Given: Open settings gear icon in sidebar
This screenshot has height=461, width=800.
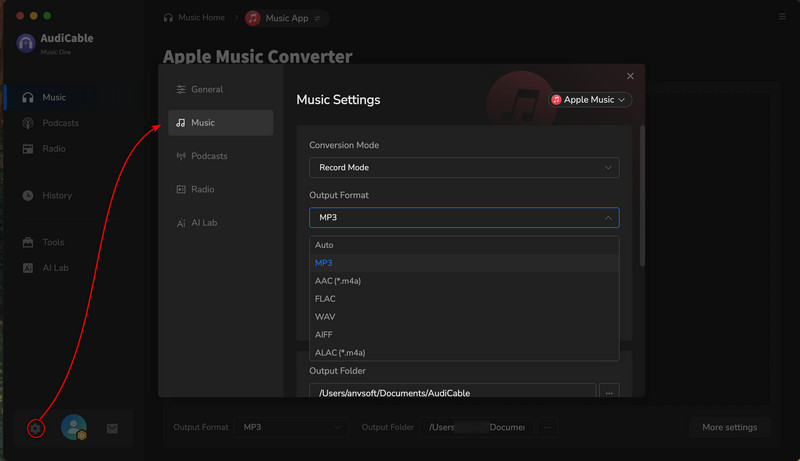Looking at the screenshot, I should 35,428.
